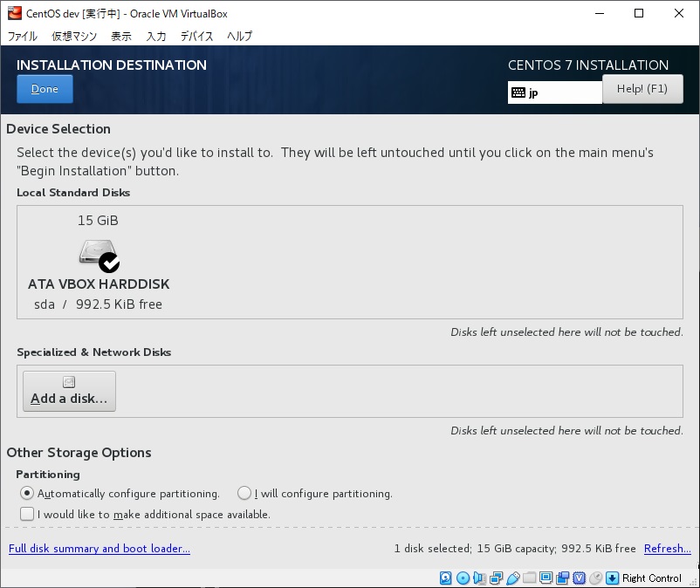Image resolution: width=700 pixels, height=588 pixels.
Task: Open the USB devices status icon
Action: coord(513,578)
